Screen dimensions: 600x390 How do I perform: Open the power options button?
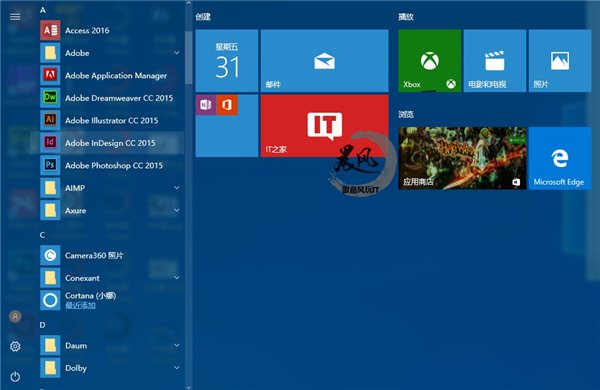[15, 377]
